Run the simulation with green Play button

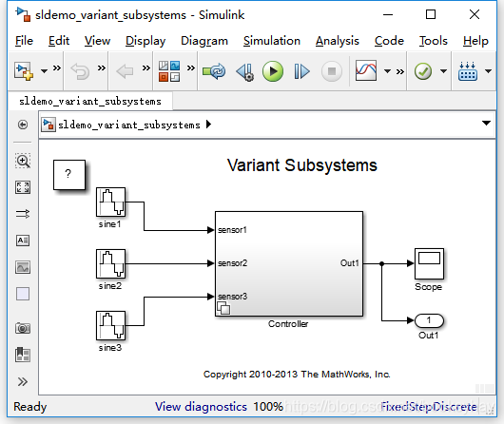(273, 71)
